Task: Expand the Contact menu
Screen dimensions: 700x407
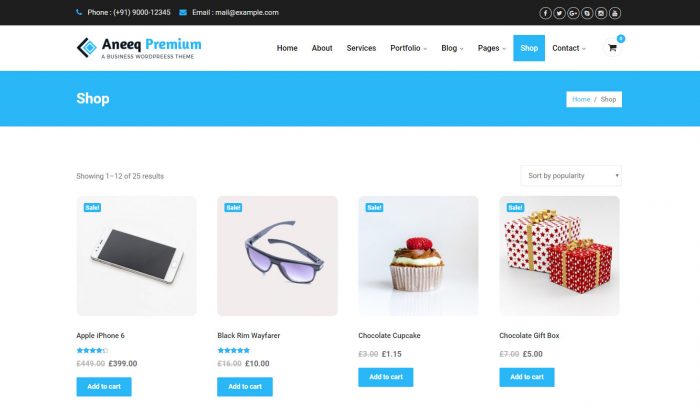Action: click(x=569, y=48)
